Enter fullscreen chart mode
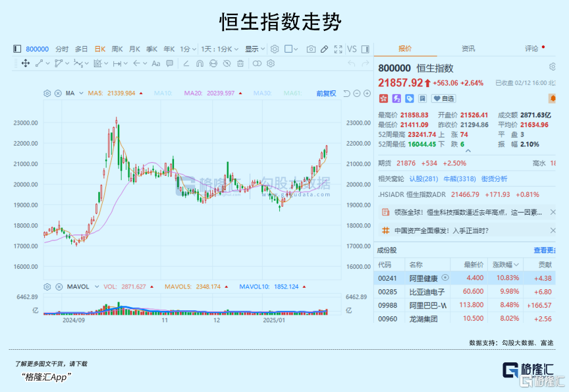This screenshot has width=569, height=392. click(339, 49)
